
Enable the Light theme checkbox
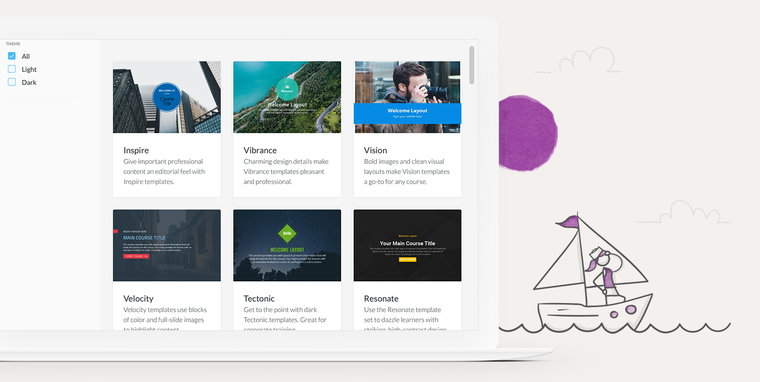[12, 69]
